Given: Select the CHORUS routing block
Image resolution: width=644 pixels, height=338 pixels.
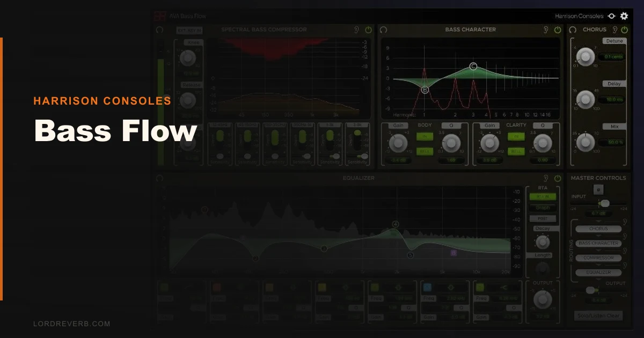Looking at the screenshot, I should [x=598, y=229].
